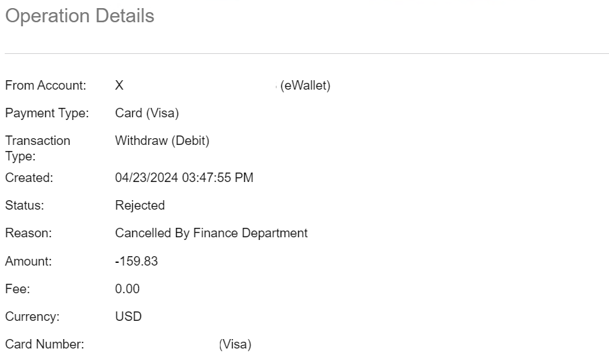Click the Reason label
Viewport: 609px width, 364px height.
[x=28, y=233]
